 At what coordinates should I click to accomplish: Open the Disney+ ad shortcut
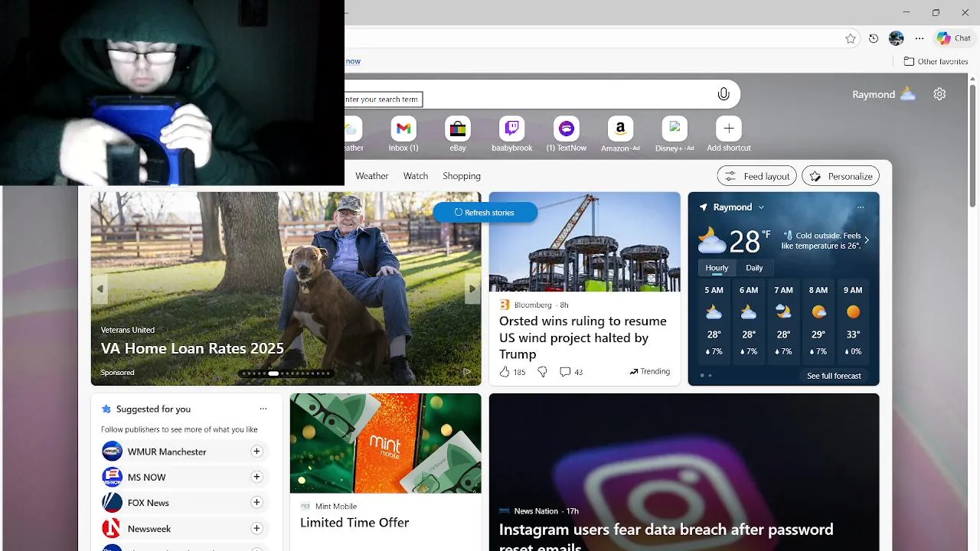coord(675,135)
